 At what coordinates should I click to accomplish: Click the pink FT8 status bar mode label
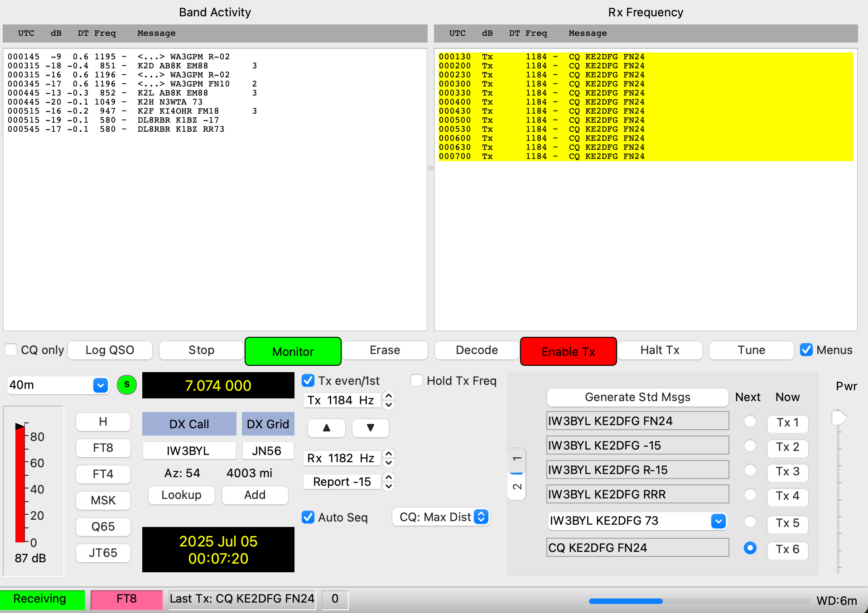tap(126, 599)
